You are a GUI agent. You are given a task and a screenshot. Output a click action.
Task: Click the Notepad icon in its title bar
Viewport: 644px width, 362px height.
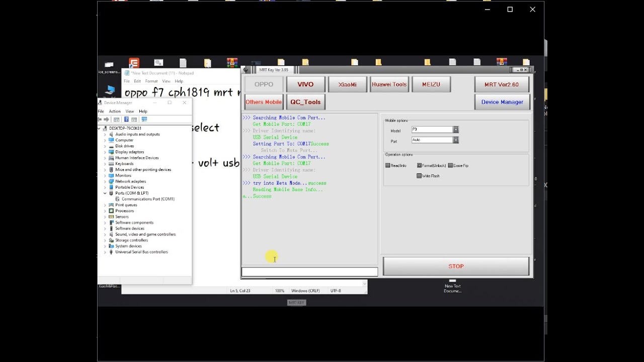pyautogui.click(x=127, y=73)
